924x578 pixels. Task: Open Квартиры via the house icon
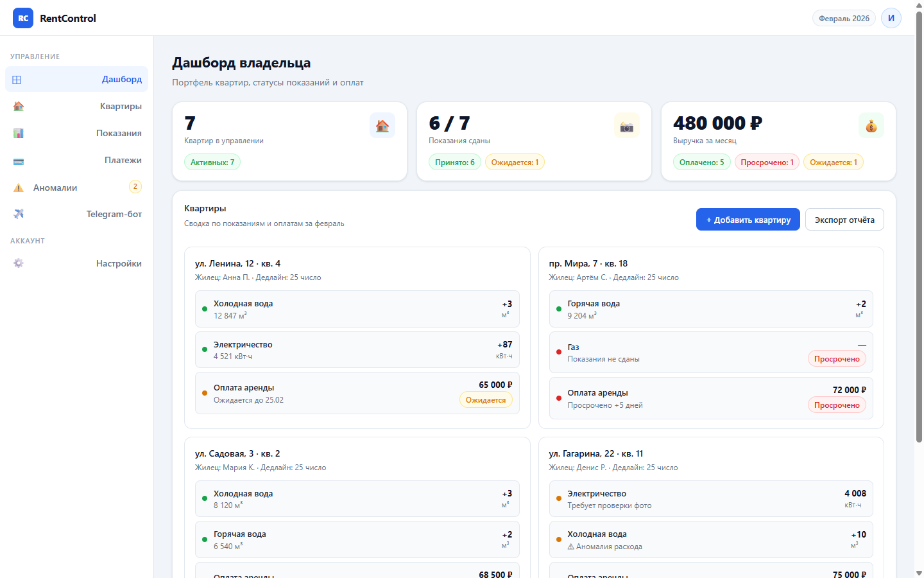tap(19, 106)
